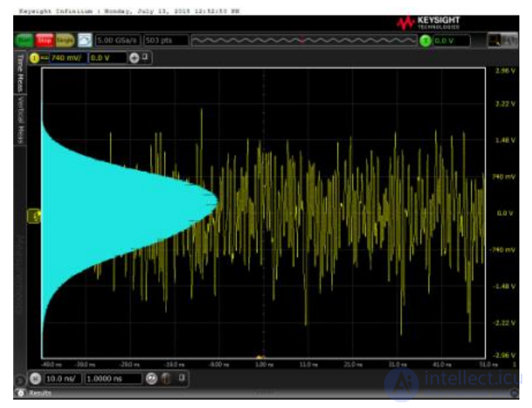
Task: Click the channel 1 ground level marker
Action: (34, 216)
